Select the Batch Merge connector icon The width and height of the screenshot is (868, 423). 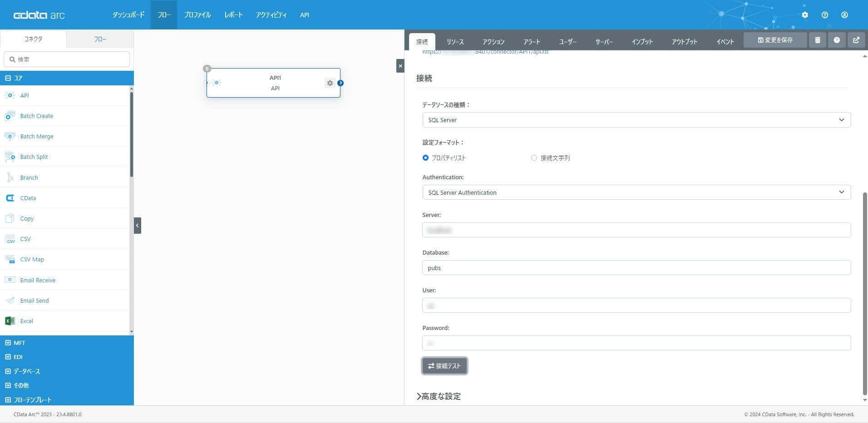pyautogui.click(x=10, y=136)
